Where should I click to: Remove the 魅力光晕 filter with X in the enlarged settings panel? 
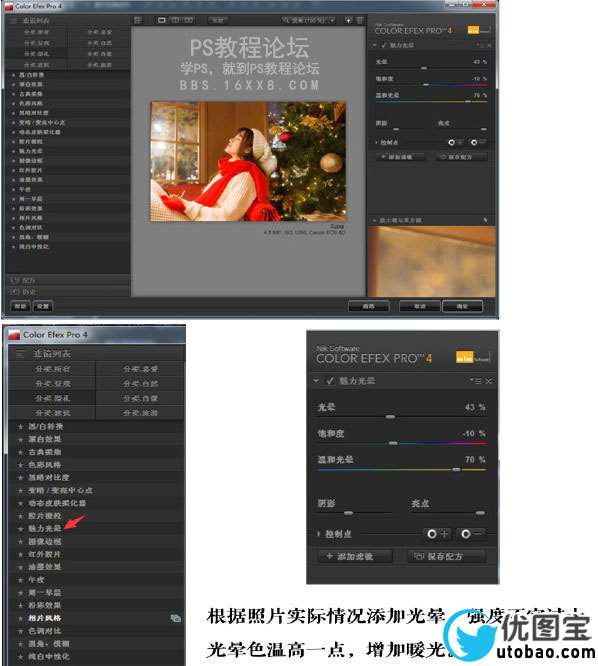[489, 381]
